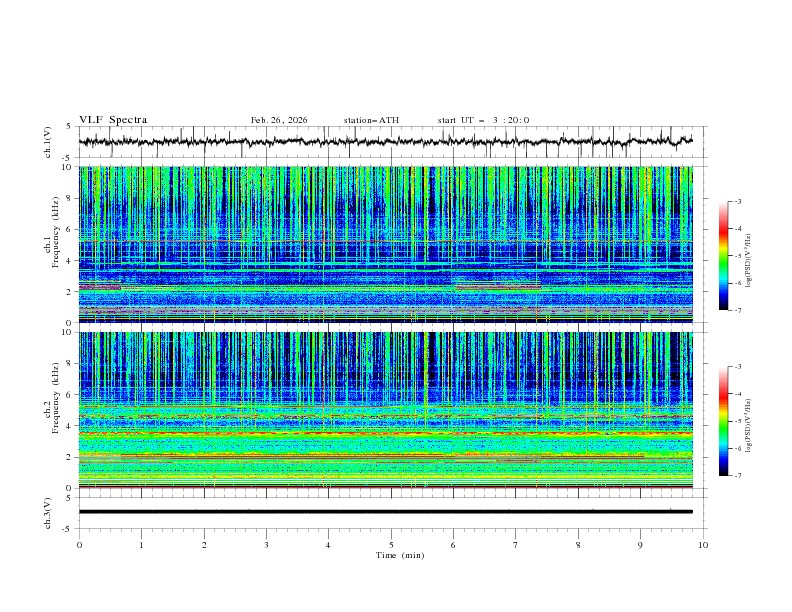
Task: Click the ch.1 color bar's log(PSD) label
Action: pyautogui.click(x=749, y=261)
